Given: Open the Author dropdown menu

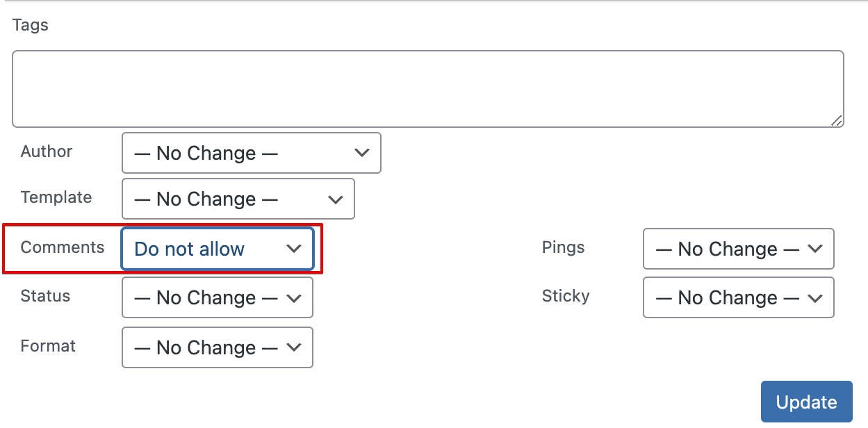Looking at the screenshot, I should pos(250,153).
